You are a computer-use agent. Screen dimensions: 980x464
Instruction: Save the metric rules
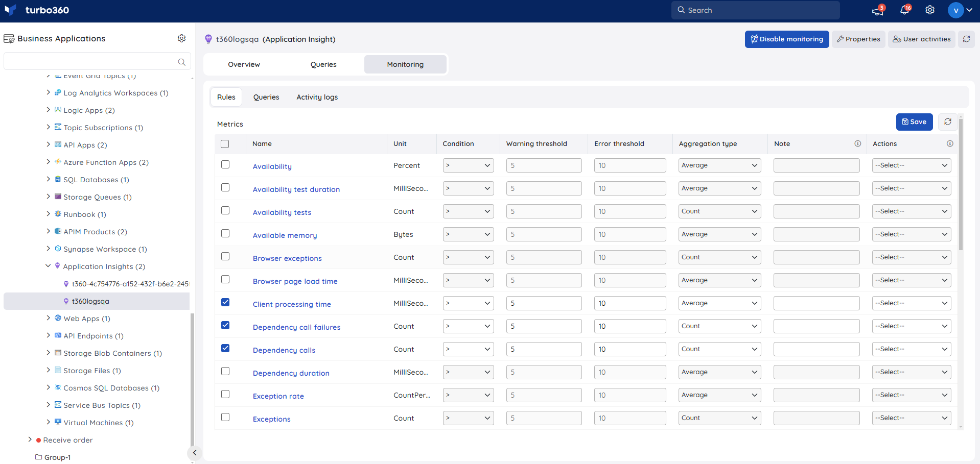[x=915, y=121]
